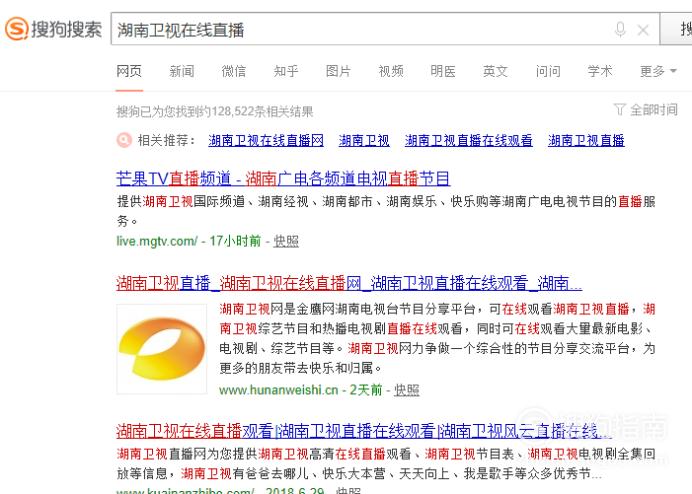Click the Hunan TV mango logo thumbnail
692x494 pixels.
point(162,349)
